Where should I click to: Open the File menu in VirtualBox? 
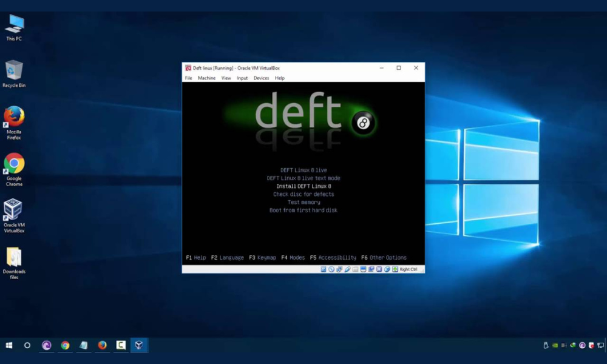189,78
